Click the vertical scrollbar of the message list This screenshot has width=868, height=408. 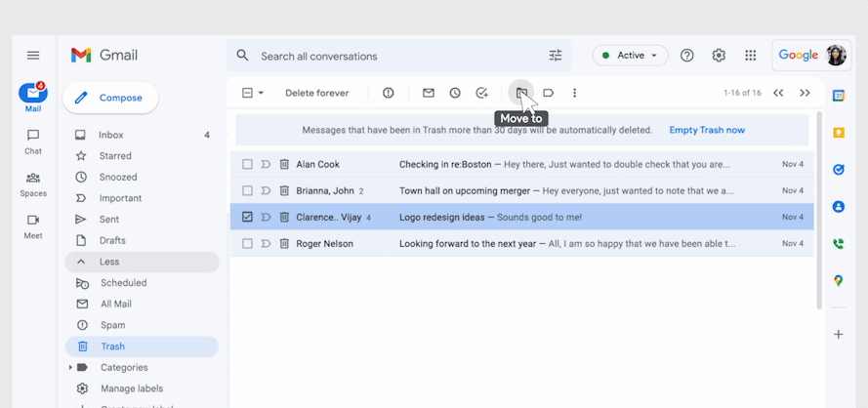(x=818, y=215)
